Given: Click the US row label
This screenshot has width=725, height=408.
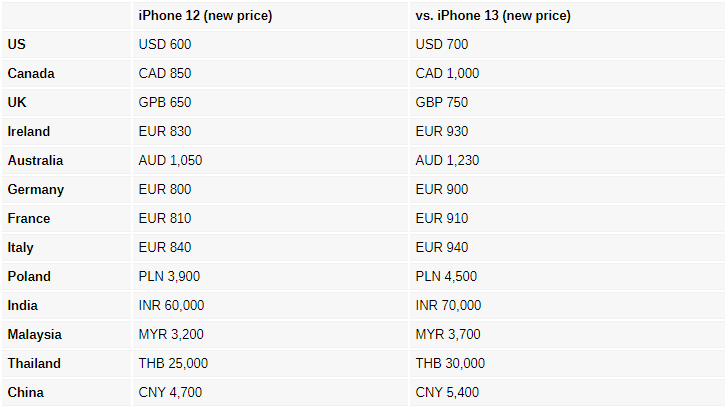Looking at the screenshot, I should tap(17, 44).
